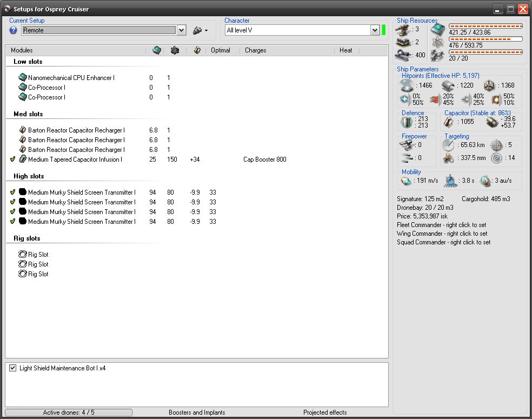Click the drone bandwidth resource icon
Image resolution: width=532 pixels, height=419 pixels.
click(x=438, y=55)
